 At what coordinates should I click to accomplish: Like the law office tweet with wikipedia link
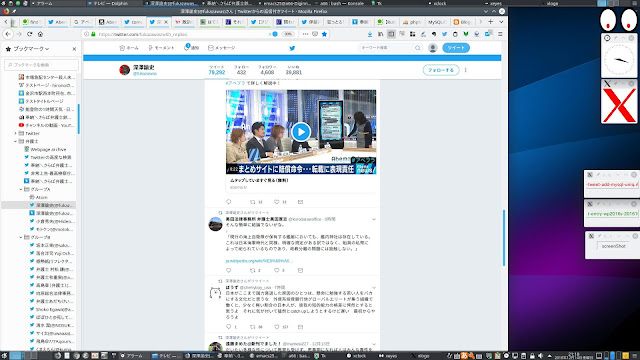[277, 270]
